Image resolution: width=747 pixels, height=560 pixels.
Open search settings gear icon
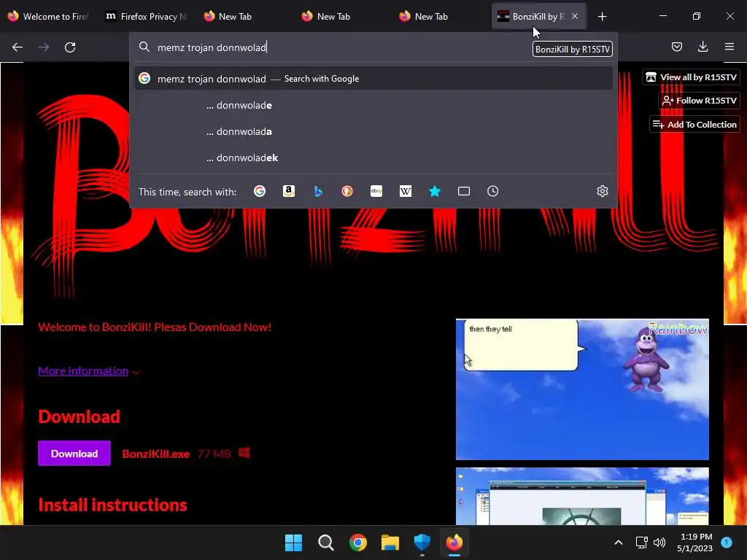[x=602, y=192]
